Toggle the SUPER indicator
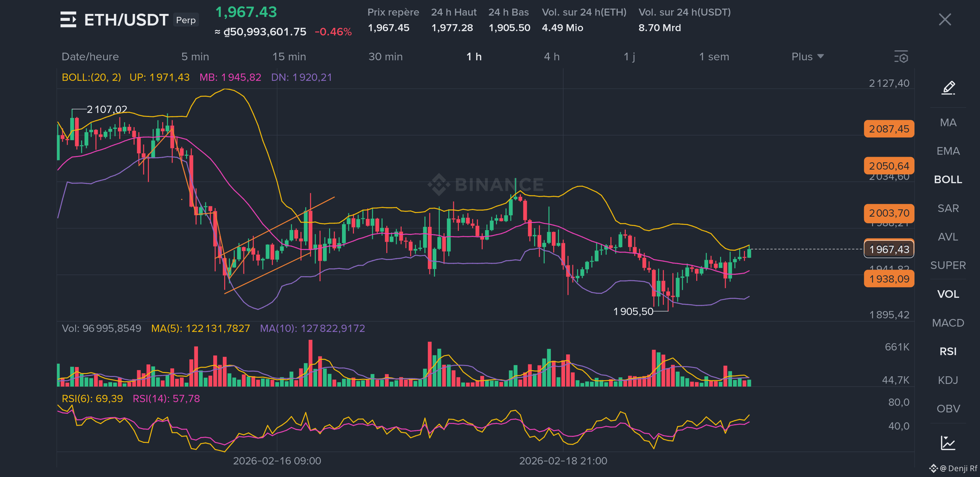Viewport: 980px width, 477px height. click(x=948, y=265)
